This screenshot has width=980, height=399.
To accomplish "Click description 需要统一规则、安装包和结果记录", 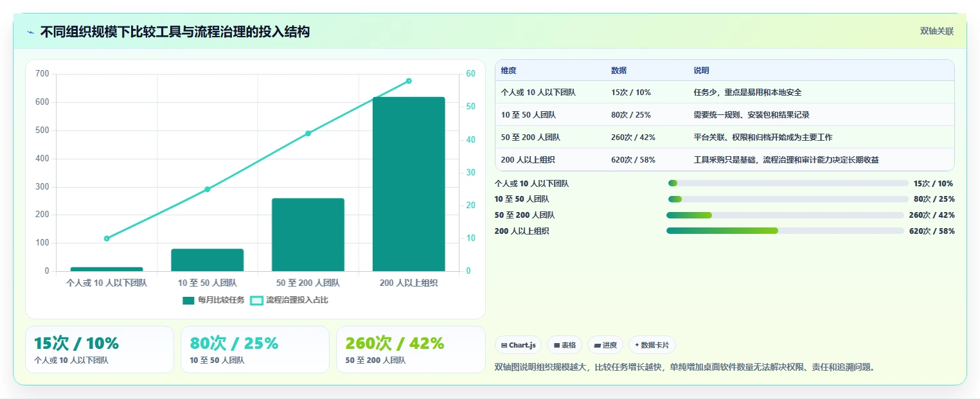I will [x=751, y=115].
